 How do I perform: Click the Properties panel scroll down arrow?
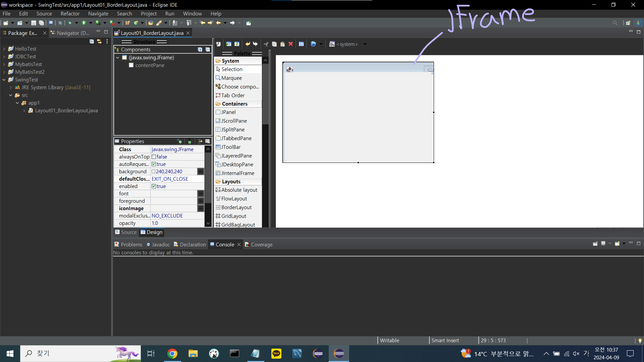(208, 223)
